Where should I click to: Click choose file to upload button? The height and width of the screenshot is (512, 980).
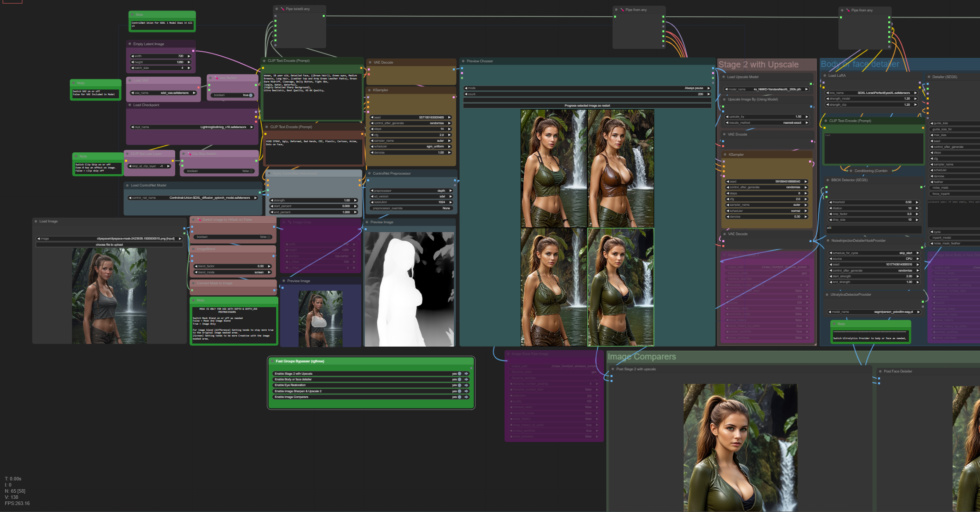coord(109,245)
